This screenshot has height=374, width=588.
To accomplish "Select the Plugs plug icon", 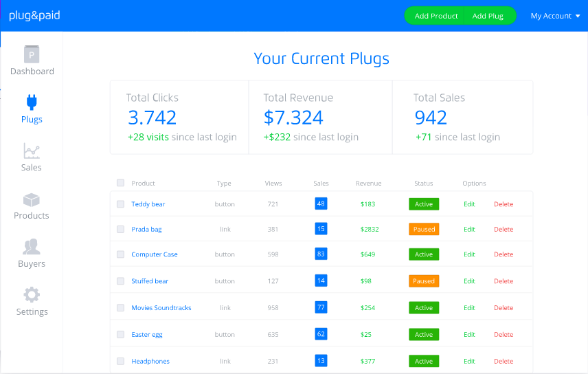I will [32, 102].
